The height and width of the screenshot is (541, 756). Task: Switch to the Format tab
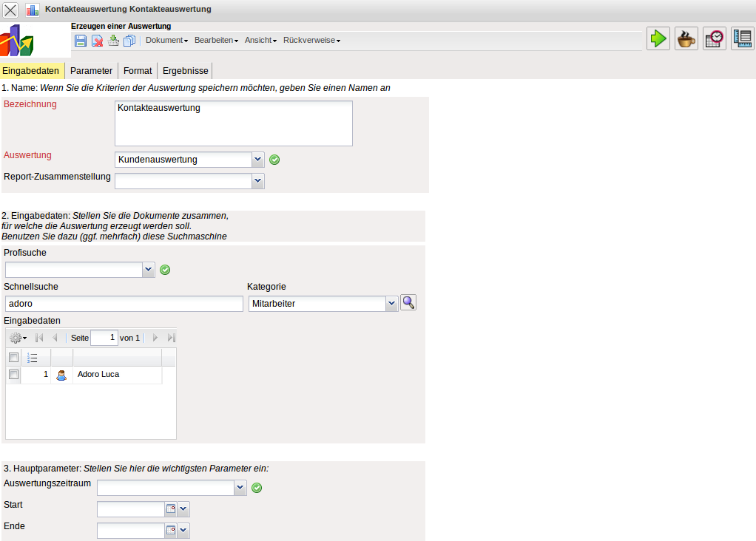[x=138, y=71]
